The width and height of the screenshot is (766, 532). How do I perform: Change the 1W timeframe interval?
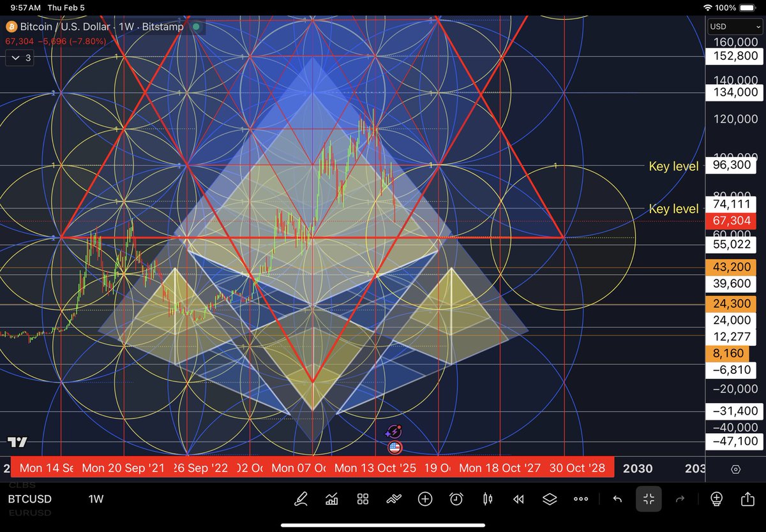(x=96, y=499)
